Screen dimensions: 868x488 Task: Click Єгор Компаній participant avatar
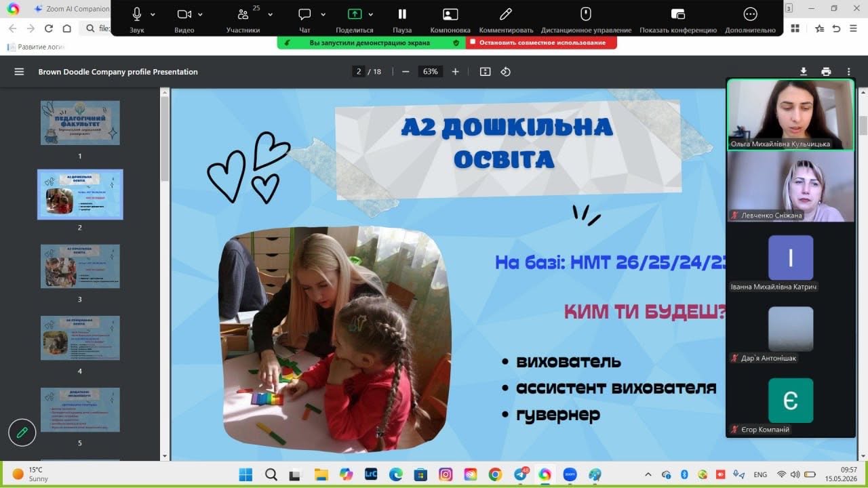pos(790,401)
